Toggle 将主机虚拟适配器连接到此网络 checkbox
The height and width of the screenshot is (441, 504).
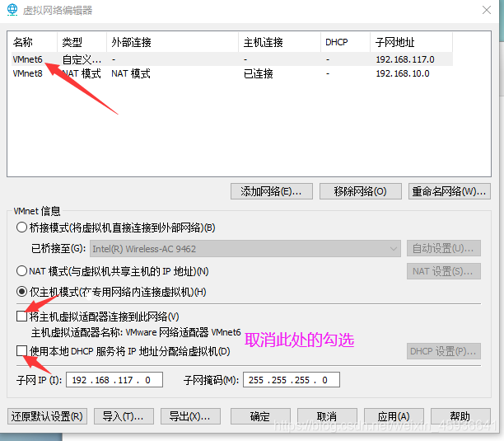tap(21, 317)
